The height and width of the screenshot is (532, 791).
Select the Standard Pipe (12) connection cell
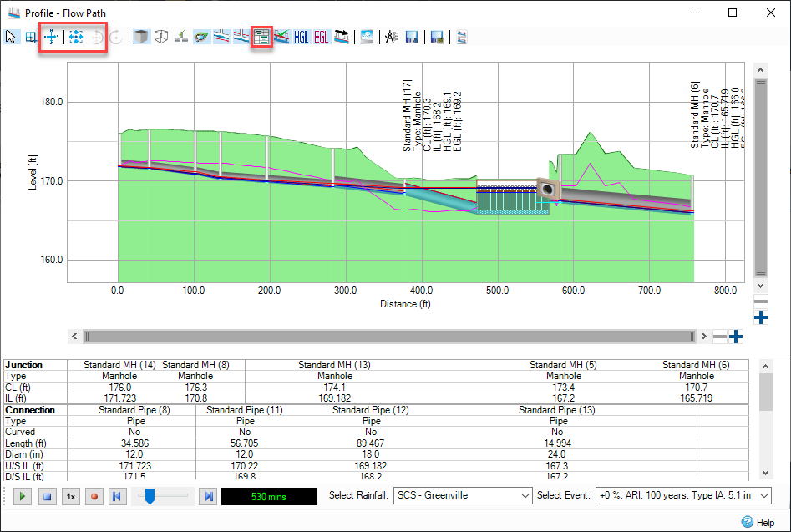[371, 410]
